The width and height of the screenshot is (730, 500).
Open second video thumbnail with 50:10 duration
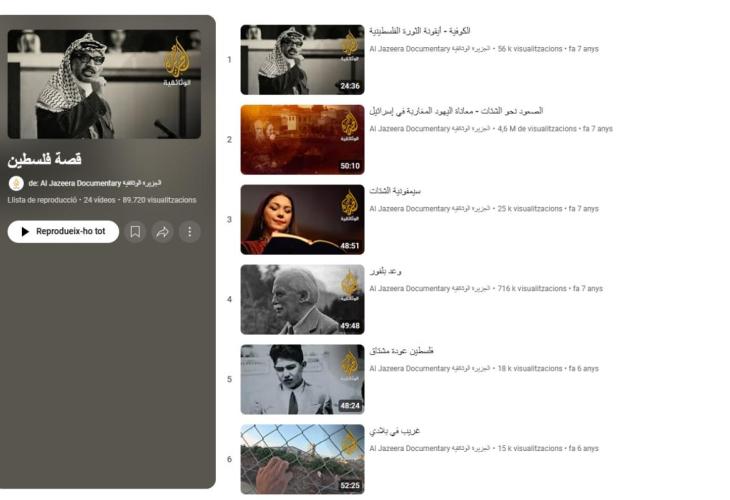pos(302,140)
